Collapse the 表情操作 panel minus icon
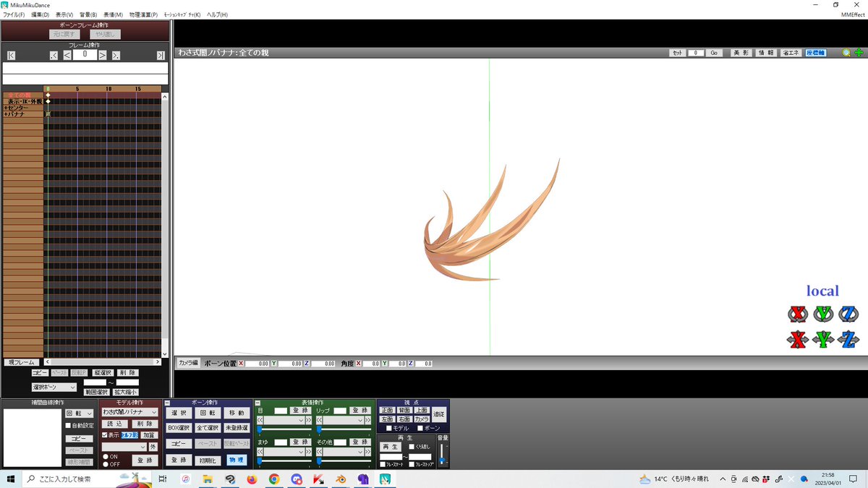The height and width of the screenshot is (488, 868). 256,403
